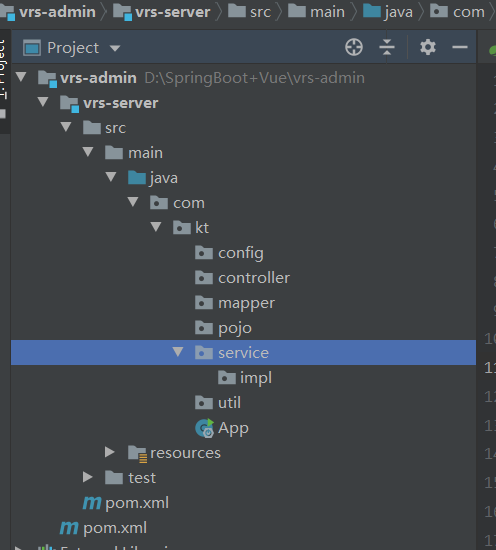Image resolution: width=496 pixels, height=550 pixels.
Task: Hide the Project panel with minus icon
Action: pos(460,47)
